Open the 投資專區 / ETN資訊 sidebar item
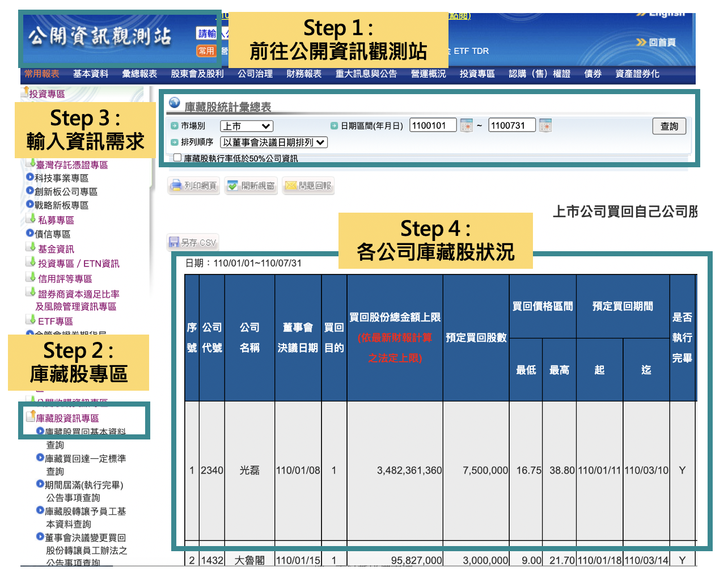The width and height of the screenshot is (728, 575). [x=78, y=264]
